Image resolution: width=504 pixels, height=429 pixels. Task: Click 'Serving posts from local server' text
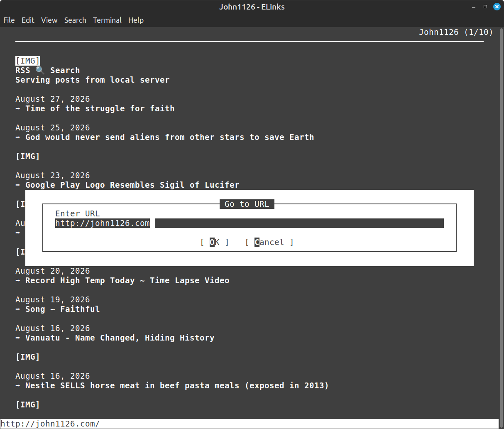(93, 80)
